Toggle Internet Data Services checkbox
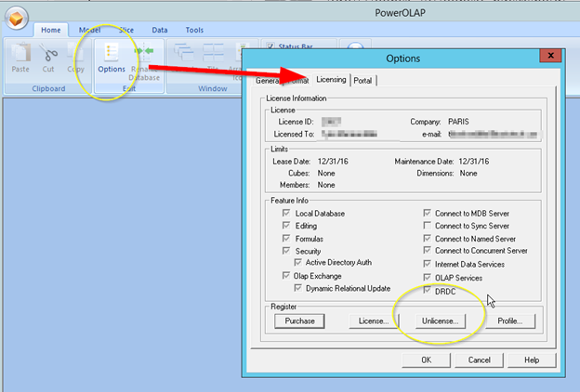 pyautogui.click(x=428, y=264)
